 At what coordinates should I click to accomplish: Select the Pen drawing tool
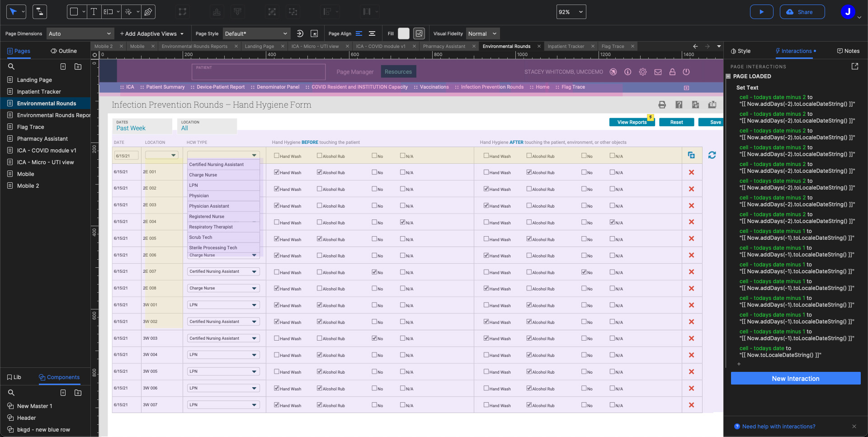(148, 12)
